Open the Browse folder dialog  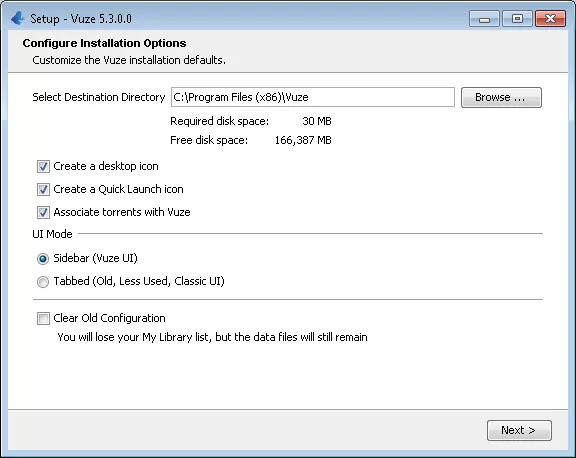coord(501,97)
